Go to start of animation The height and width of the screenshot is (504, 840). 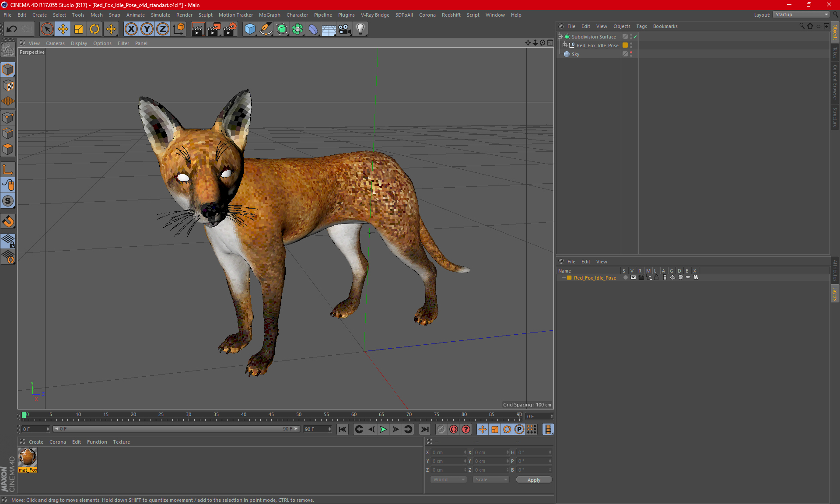click(x=343, y=430)
